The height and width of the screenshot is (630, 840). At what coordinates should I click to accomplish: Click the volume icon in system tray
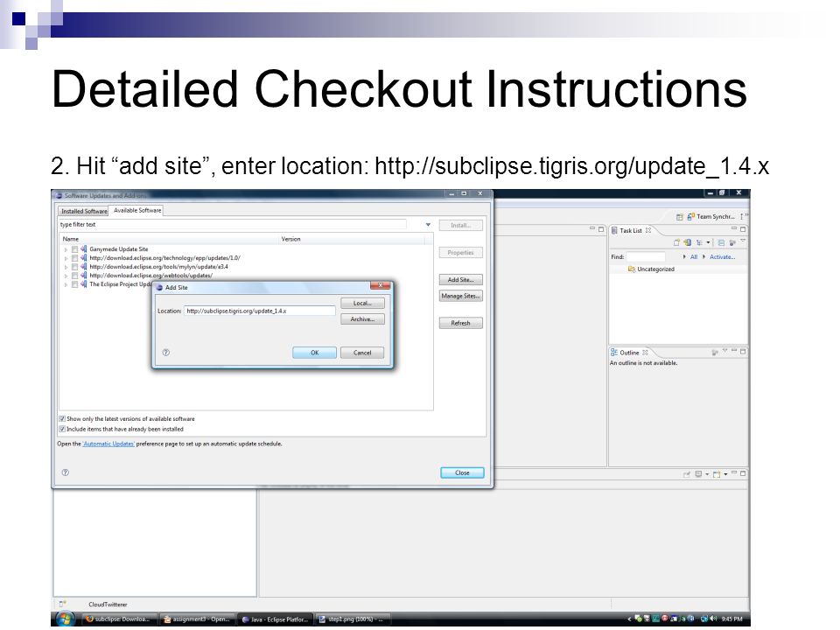714,619
